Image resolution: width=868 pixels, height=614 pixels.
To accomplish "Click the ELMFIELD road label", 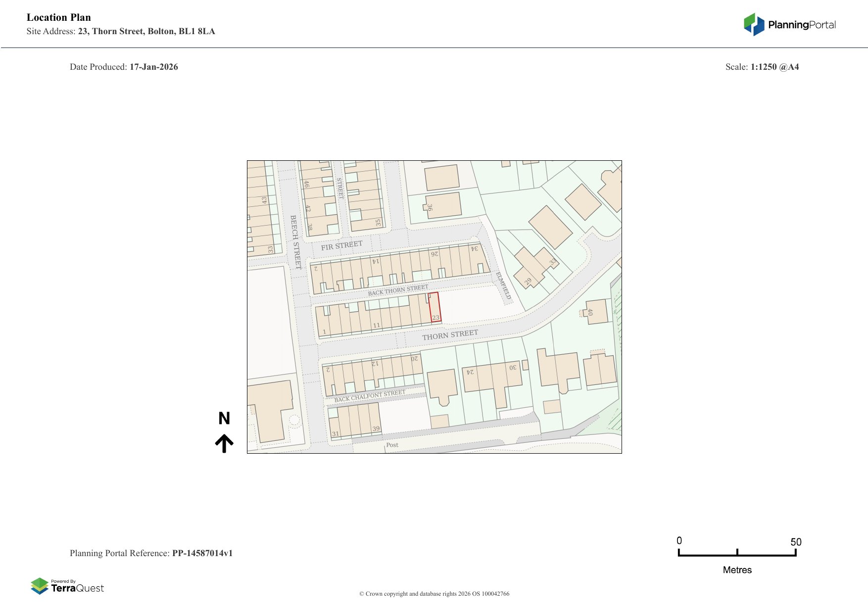I will point(503,285).
